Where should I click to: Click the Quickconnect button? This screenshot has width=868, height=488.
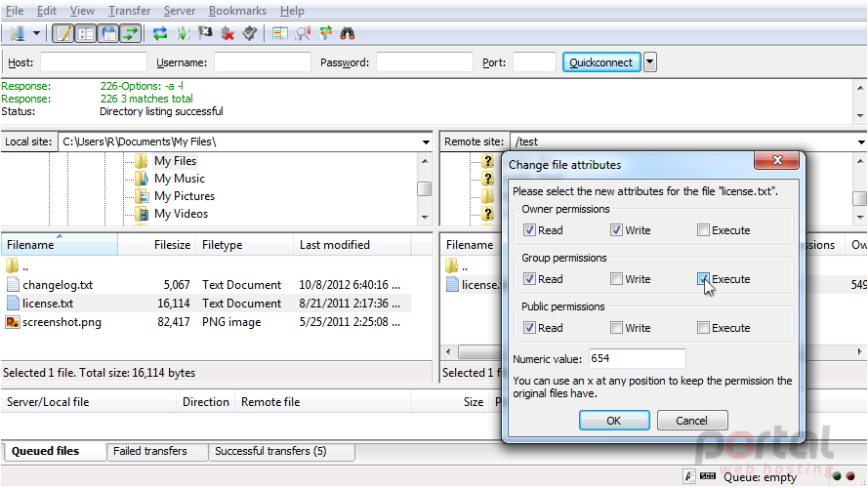pyautogui.click(x=601, y=61)
